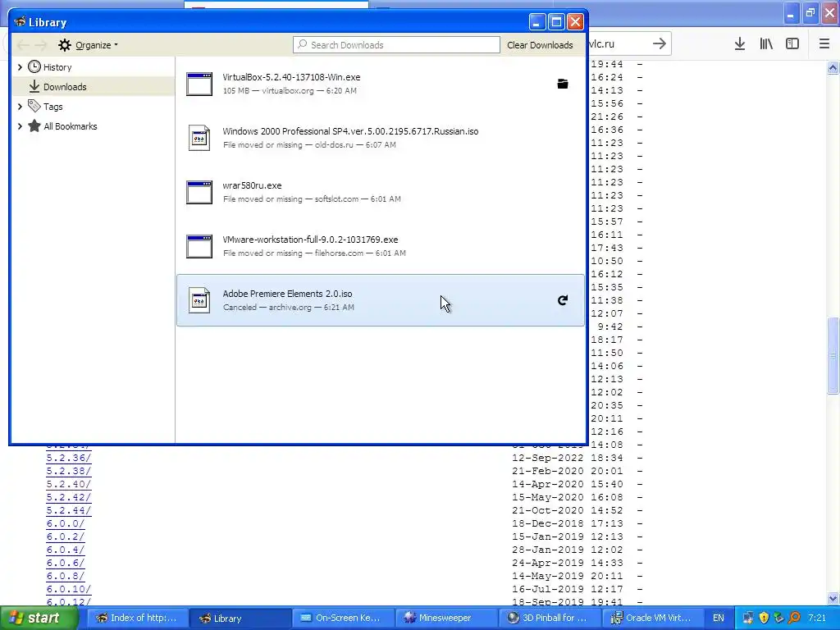
Task: Click the 7:21 taskbar clock
Action: point(817,618)
